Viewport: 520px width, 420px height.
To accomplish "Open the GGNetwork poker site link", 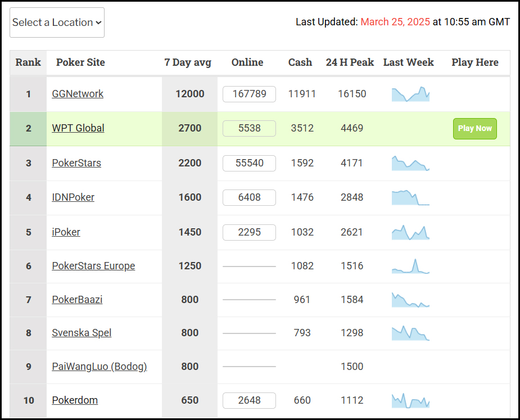I will tap(78, 94).
